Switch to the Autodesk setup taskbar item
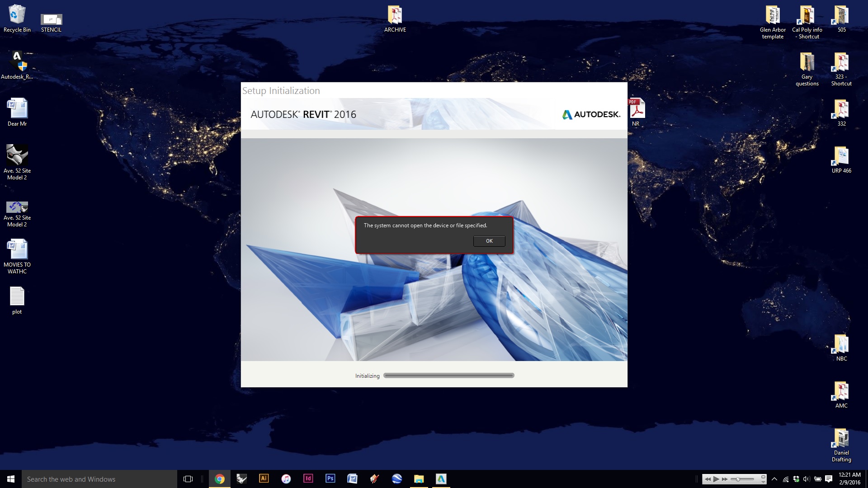The width and height of the screenshot is (868, 488). 441,479
